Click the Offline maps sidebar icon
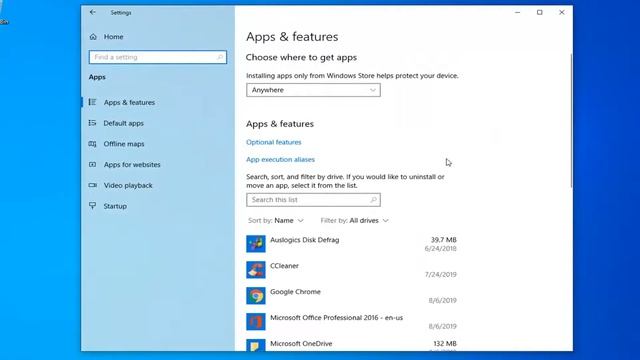Viewport: 640px width, 360px height. click(x=93, y=144)
